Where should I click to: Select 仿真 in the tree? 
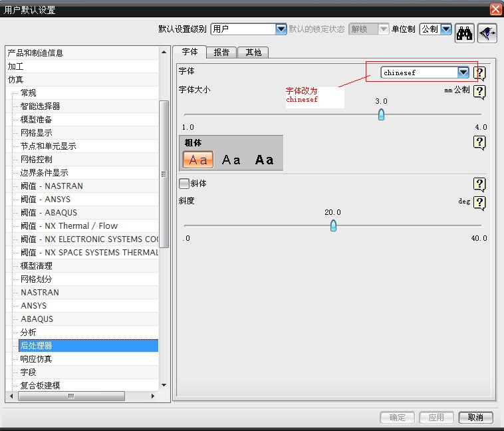tap(15, 79)
